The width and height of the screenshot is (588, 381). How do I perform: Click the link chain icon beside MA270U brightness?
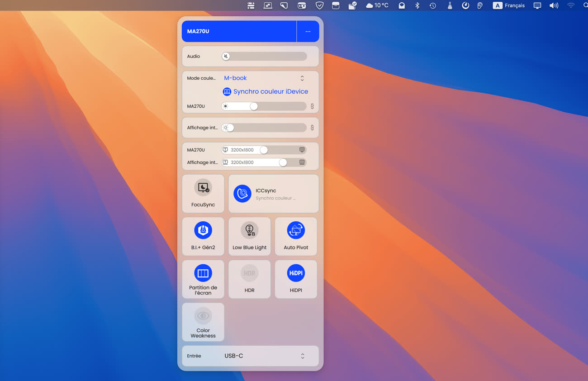[312, 106]
